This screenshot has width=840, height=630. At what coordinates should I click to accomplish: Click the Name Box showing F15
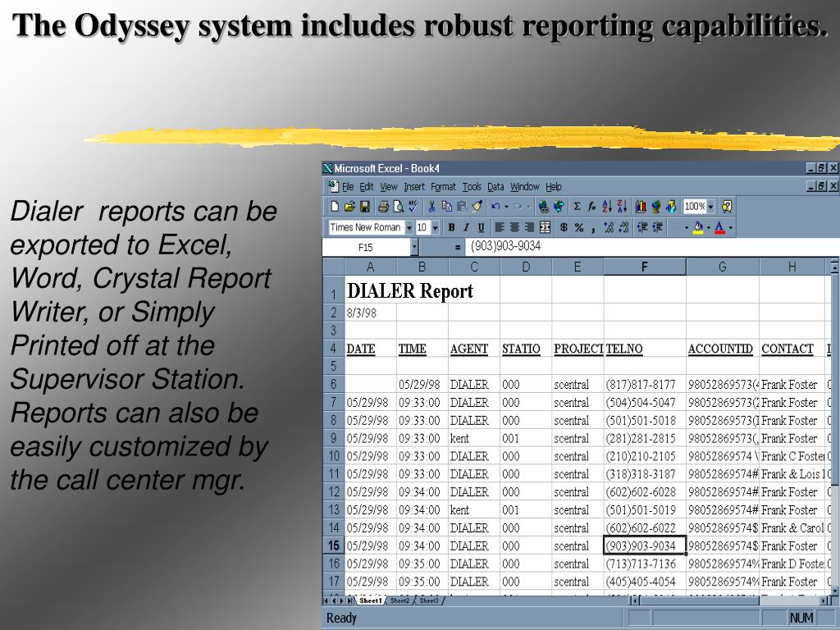(367, 247)
